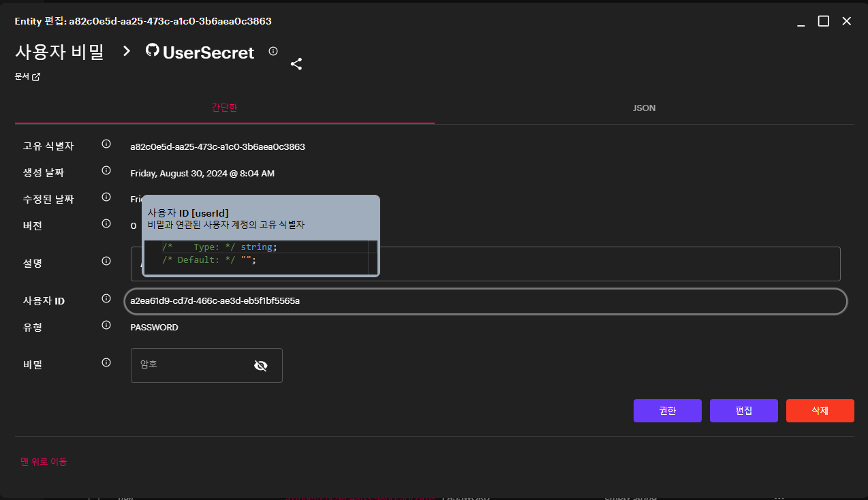Viewport: 868px width, 500px height.
Task: Click info icon beside 생성 날짜
Action: 106,171
